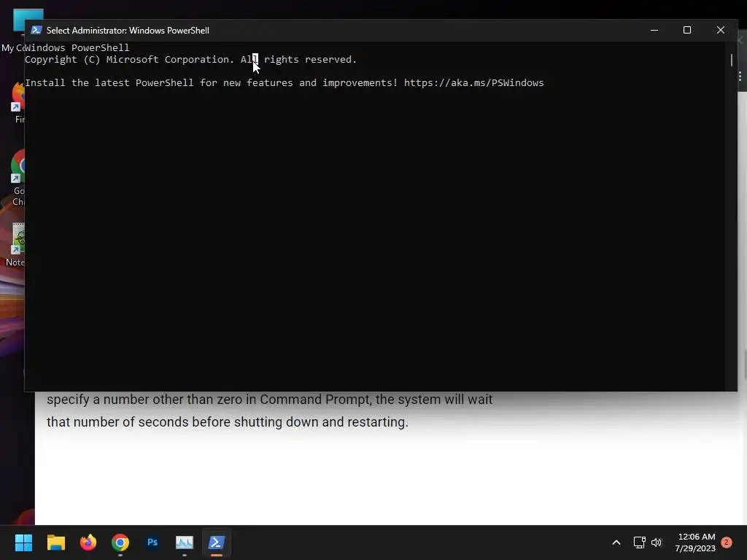The height and width of the screenshot is (560, 747).
Task: Open the monitor graph app in taskbar
Action: (x=185, y=542)
